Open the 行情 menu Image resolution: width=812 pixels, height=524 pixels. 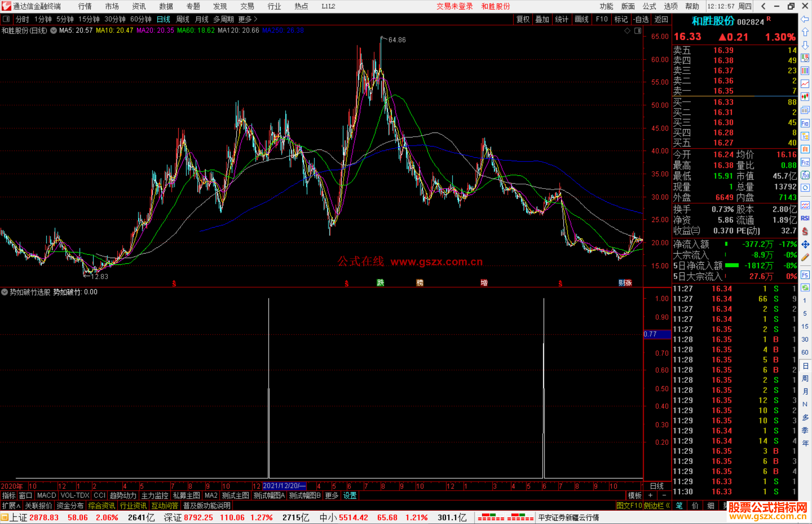pos(85,6)
